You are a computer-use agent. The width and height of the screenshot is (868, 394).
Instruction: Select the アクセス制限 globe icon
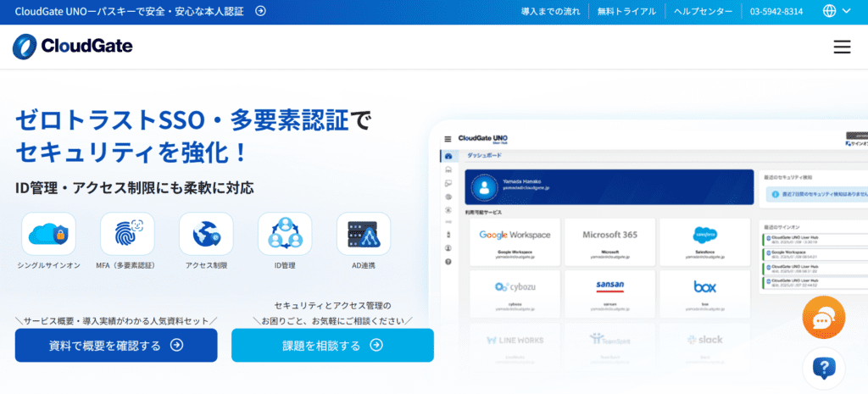click(x=206, y=234)
